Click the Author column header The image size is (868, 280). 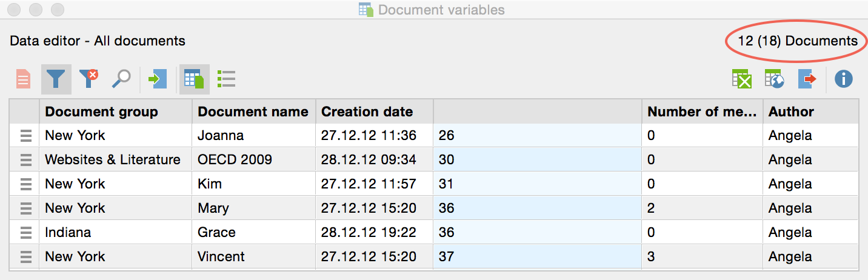791,112
